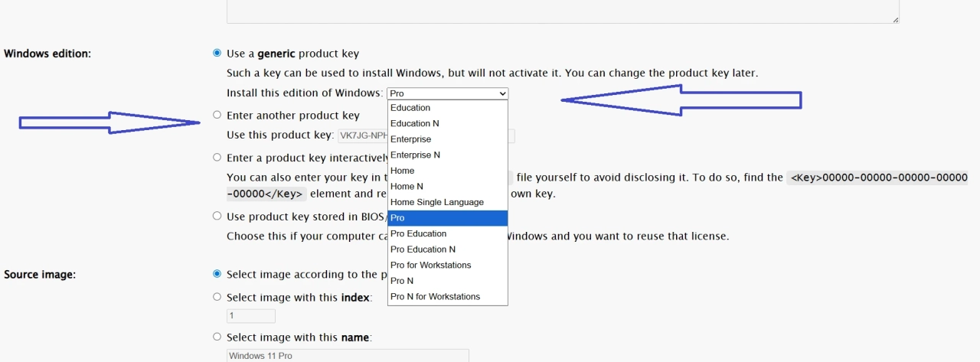Click the image index field containing 1
This screenshot has height=362, width=980.
[x=250, y=316]
